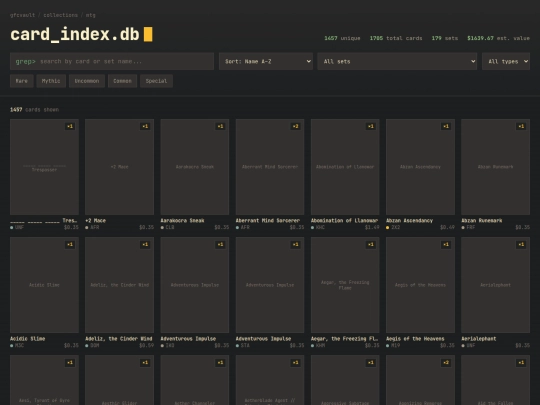540x405 pixels.
Task: Open the Sort: Name A-Z dropdown
Action: point(266,61)
